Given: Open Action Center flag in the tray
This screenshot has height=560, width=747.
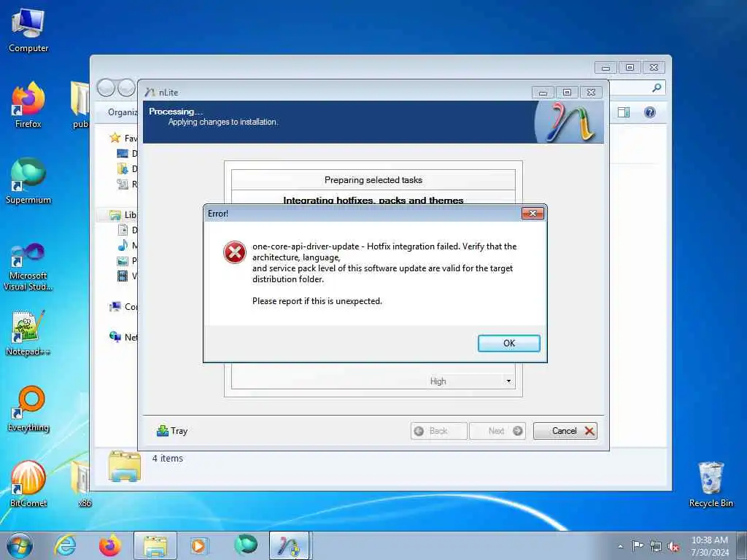Looking at the screenshot, I should (638, 545).
